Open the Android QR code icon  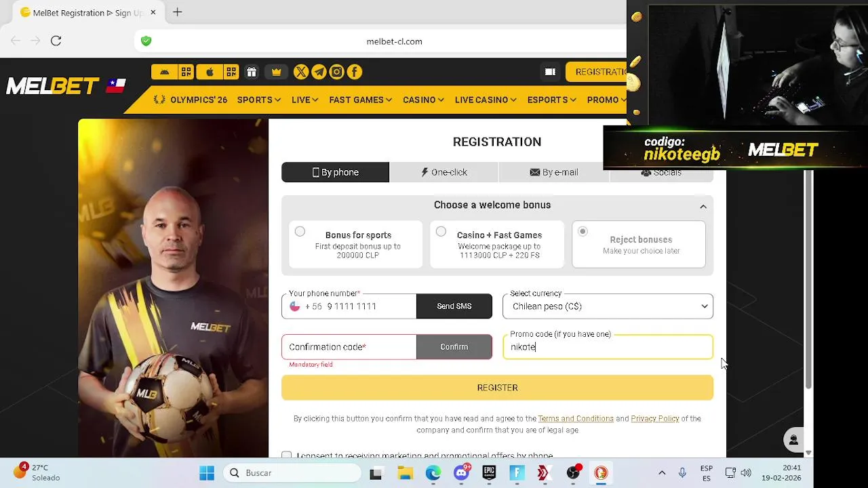pyautogui.click(x=186, y=72)
